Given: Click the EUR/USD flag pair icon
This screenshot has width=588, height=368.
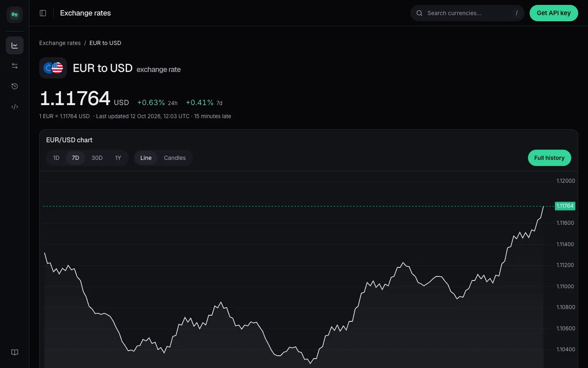Looking at the screenshot, I should pos(53,68).
